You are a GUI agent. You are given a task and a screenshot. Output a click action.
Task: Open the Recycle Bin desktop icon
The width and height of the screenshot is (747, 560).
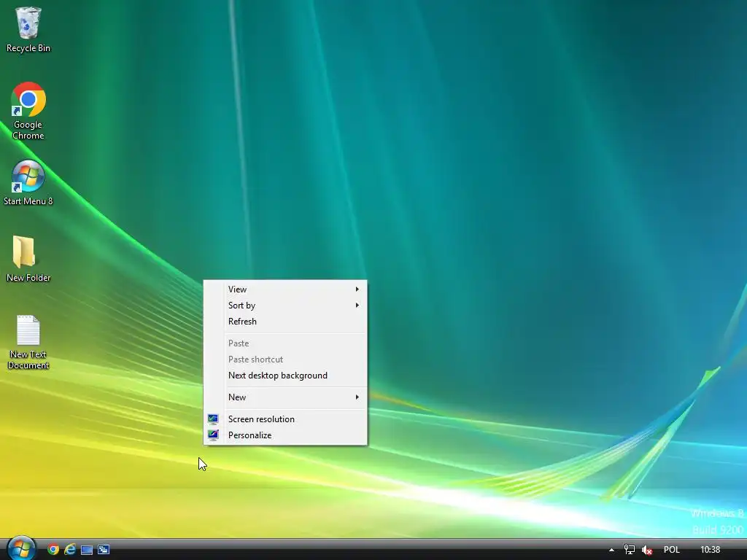tap(28, 29)
